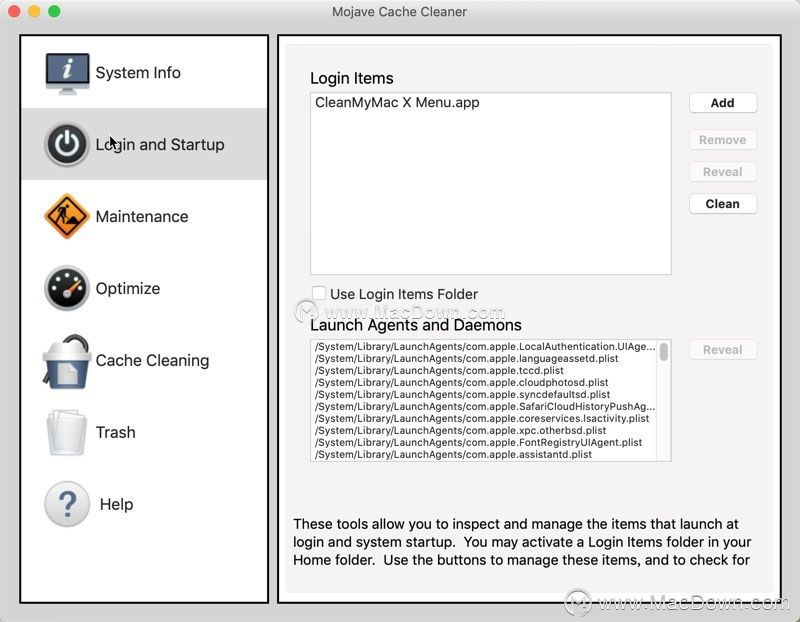Show the Trash section label
Screen dimensions: 800x622
pyautogui.click(x=115, y=433)
